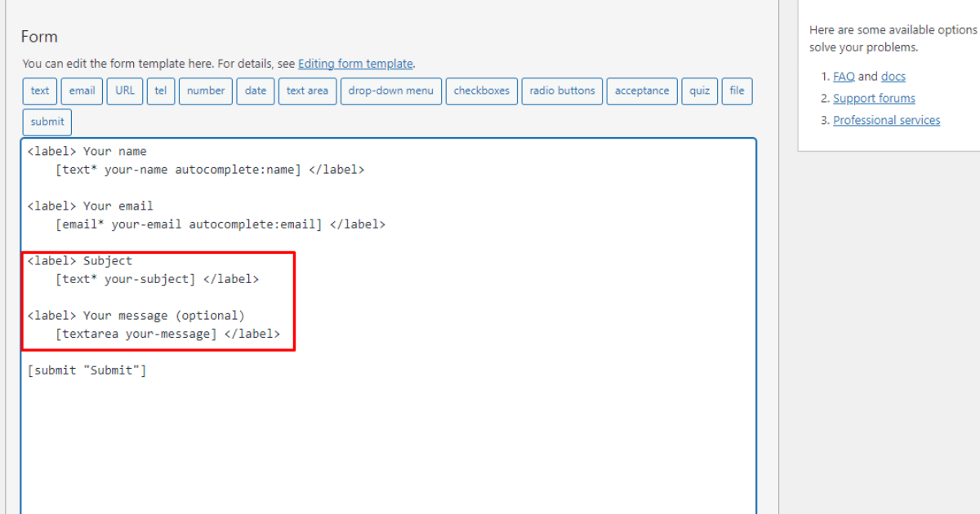
Task: Insert an email form tag
Action: pos(82,91)
